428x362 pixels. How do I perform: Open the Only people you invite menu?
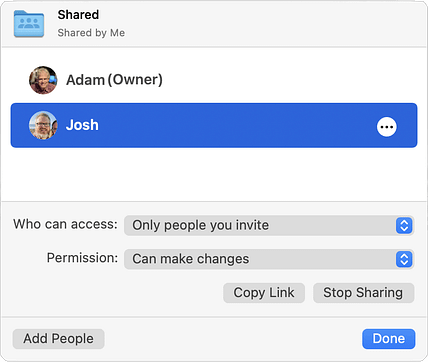coord(269,225)
